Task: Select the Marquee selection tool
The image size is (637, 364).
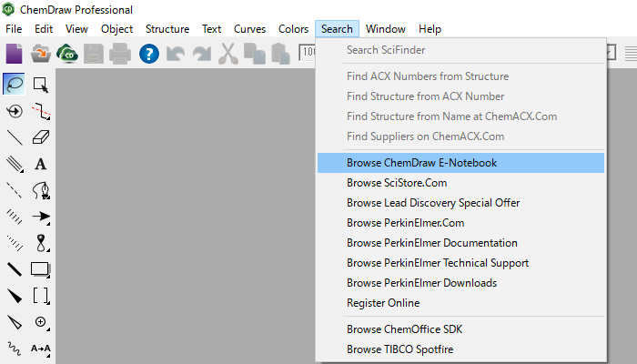Action: [x=41, y=85]
